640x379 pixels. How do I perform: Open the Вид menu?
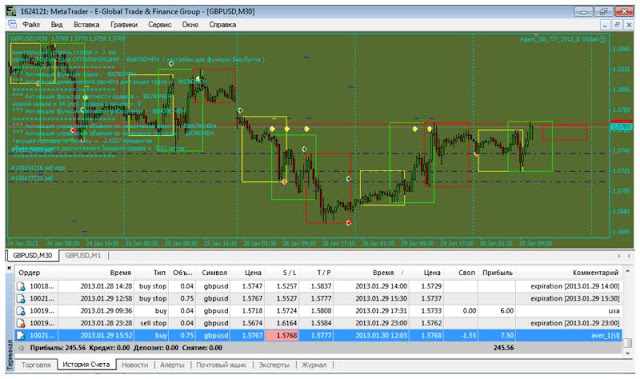coord(56,24)
